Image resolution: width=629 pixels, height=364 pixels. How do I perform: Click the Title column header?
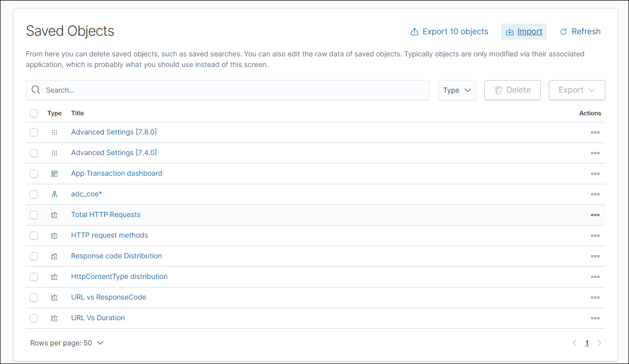[x=78, y=113]
